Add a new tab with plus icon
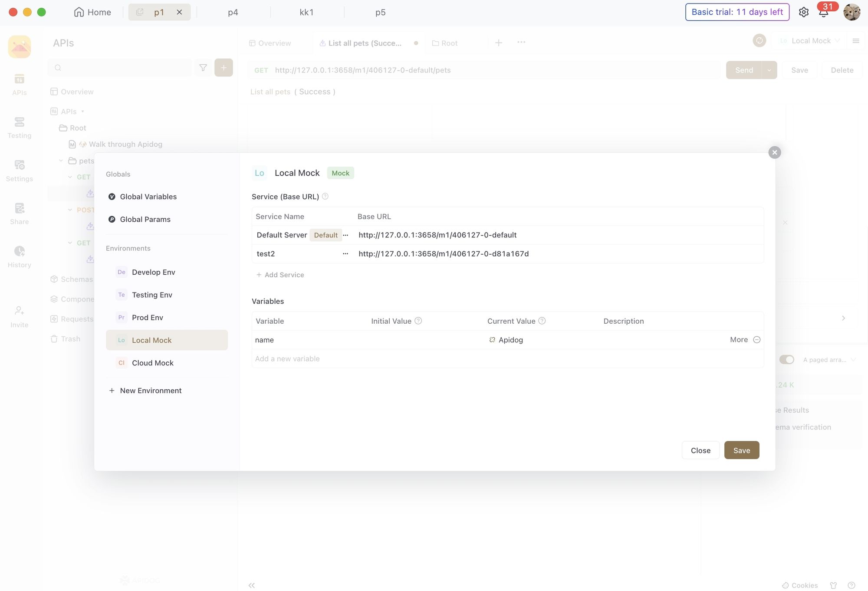868x591 pixels. click(499, 43)
